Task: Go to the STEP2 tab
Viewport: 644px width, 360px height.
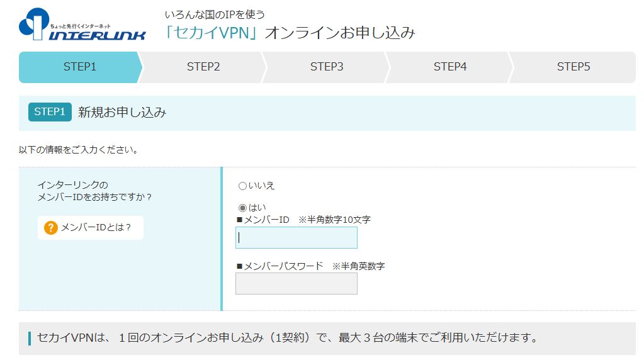Action: [x=203, y=67]
